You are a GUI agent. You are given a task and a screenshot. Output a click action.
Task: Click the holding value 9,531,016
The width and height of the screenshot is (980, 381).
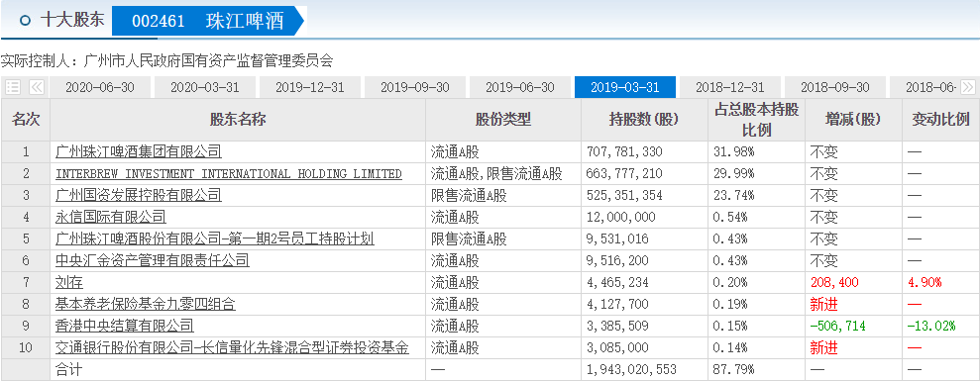pos(618,239)
